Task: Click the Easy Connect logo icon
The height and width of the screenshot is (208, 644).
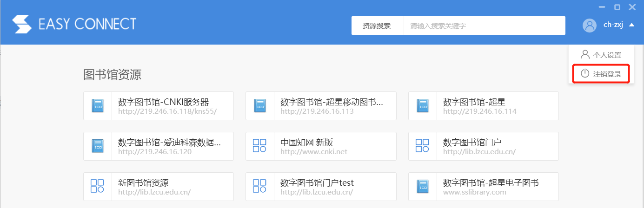Action: click(22, 24)
